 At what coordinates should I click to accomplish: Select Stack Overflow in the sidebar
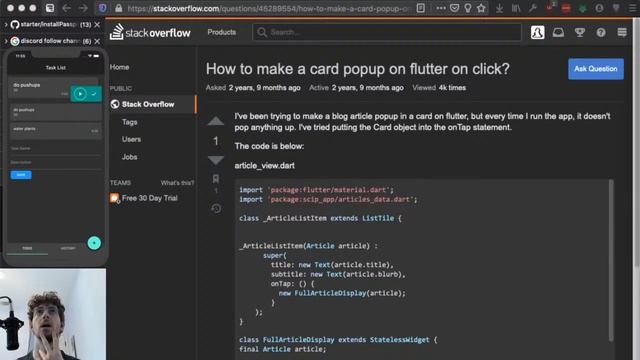[x=153, y=104]
